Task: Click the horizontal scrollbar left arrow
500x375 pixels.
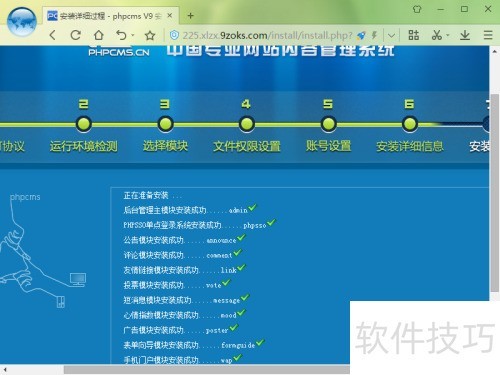Action: [5, 369]
